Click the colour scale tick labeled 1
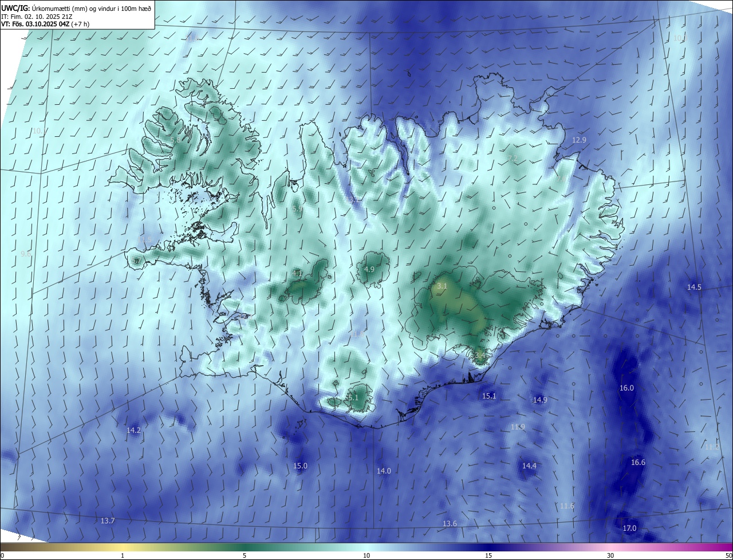733x560 pixels. coord(123,555)
